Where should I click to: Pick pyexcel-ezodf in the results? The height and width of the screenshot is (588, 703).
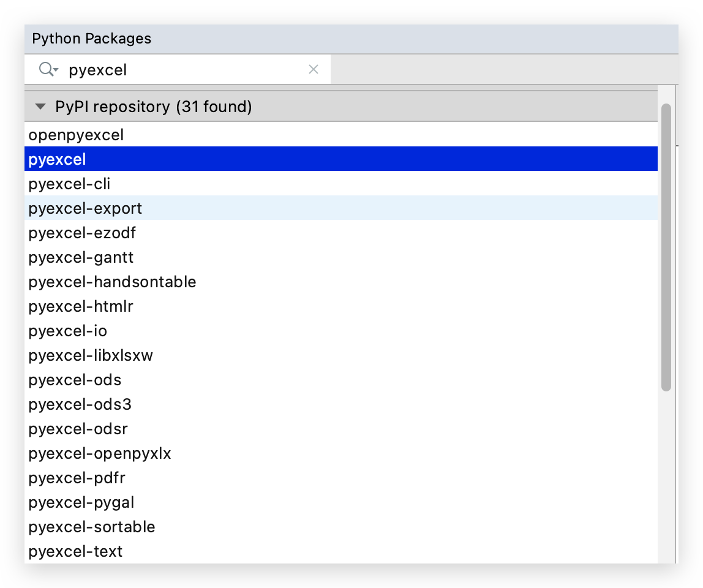click(82, 233)
